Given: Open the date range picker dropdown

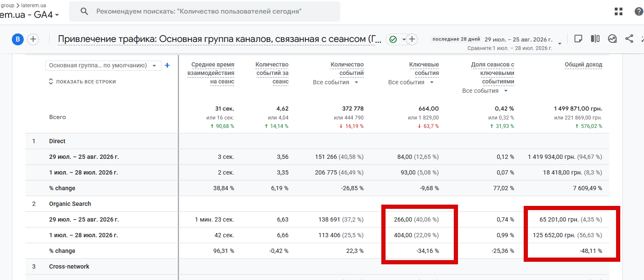Looking at the screenshot, I should [x=560, y=44].
